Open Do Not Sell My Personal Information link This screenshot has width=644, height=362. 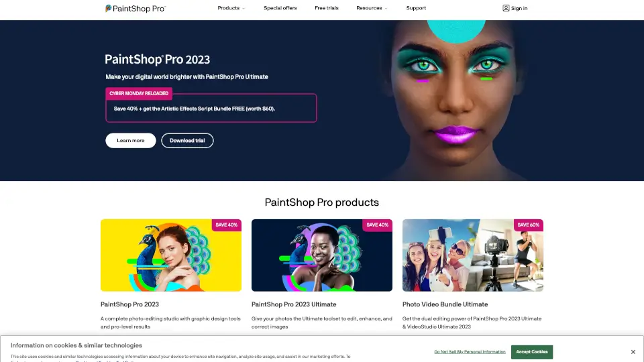click(x=470, y=352)
